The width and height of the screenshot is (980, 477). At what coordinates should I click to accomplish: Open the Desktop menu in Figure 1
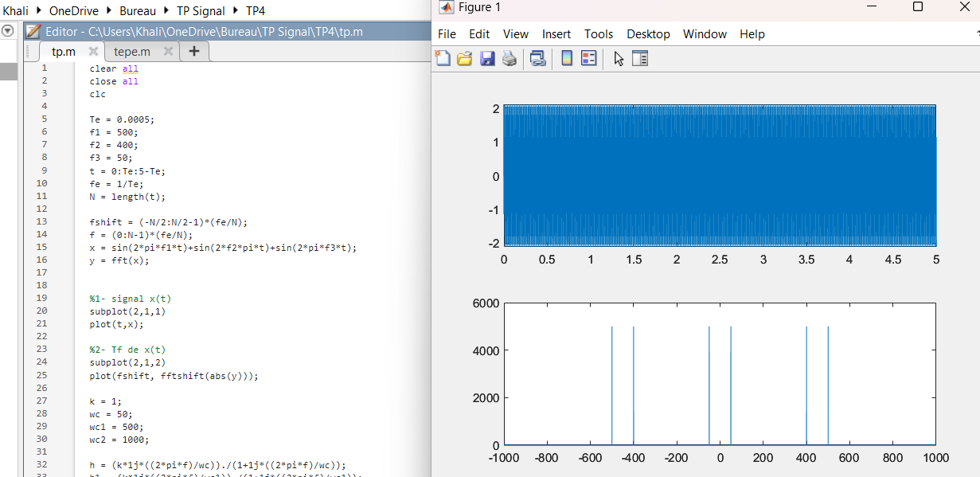click(648, 33)
